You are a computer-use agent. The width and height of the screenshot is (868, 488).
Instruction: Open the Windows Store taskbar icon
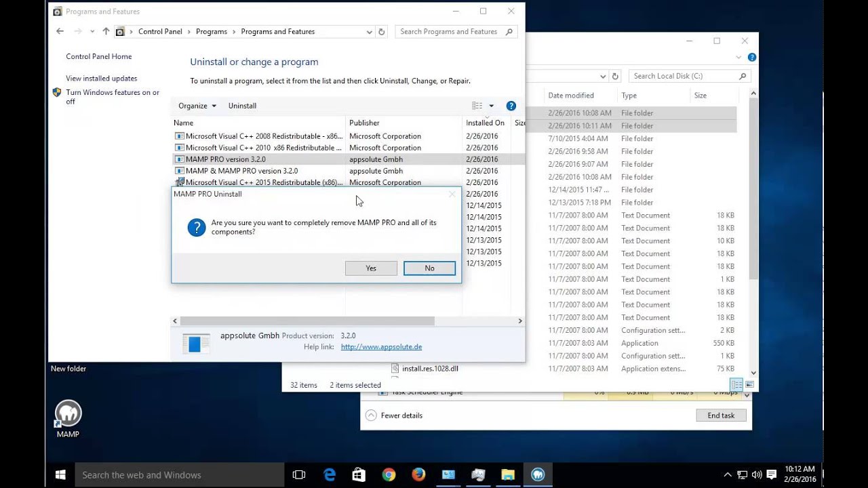point(359,475)
